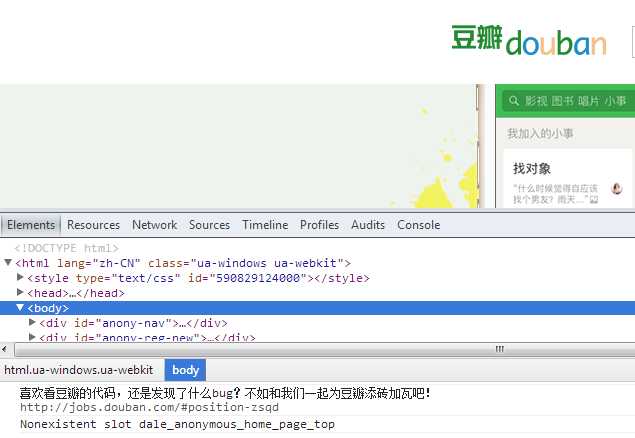Expand the div id="anony-nav" node

click(32, 323)
